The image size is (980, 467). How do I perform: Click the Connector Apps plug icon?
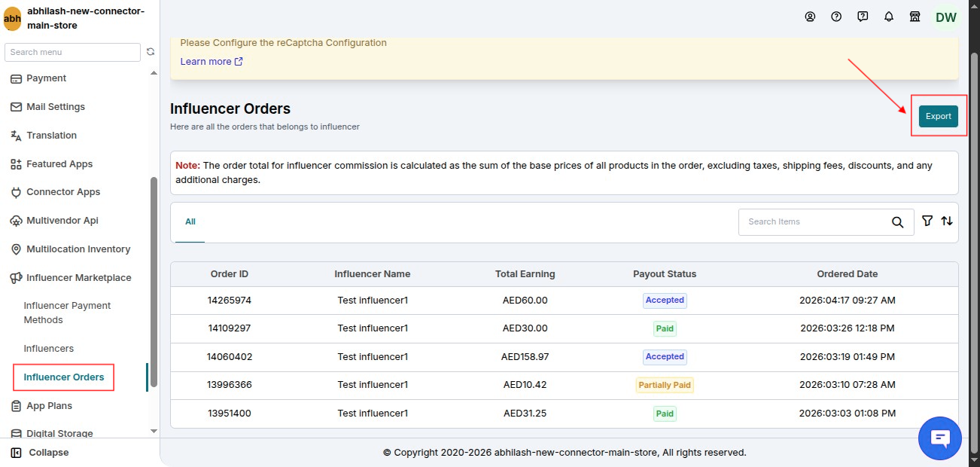pyautogui.click(x=16, y=192)
